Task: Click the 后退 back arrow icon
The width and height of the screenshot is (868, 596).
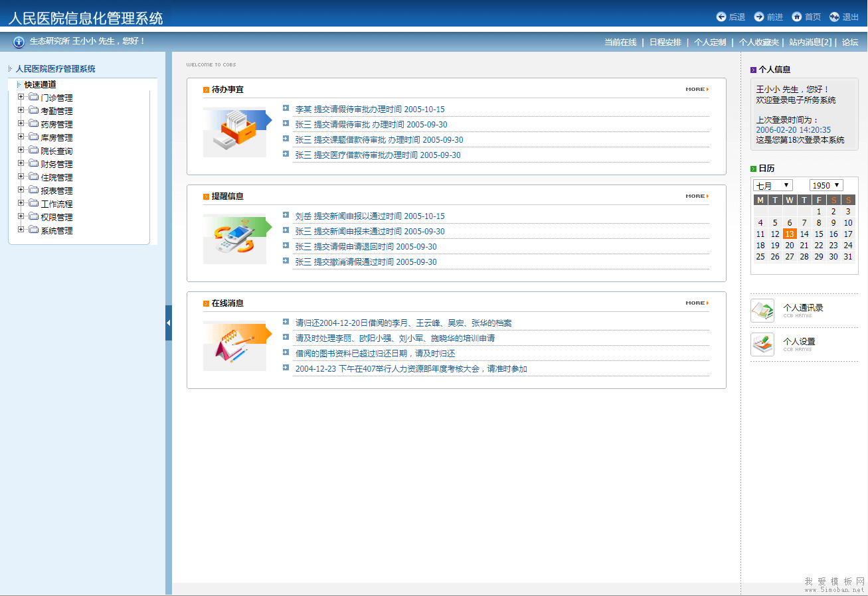Action: pos(721,17)
